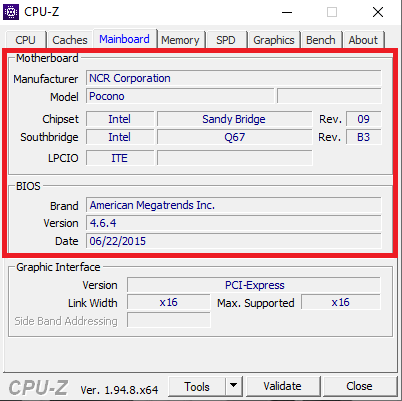The width and height of the screenshot is (402, 401).
Task: Open the Bench tab
Action: (321, 40)
